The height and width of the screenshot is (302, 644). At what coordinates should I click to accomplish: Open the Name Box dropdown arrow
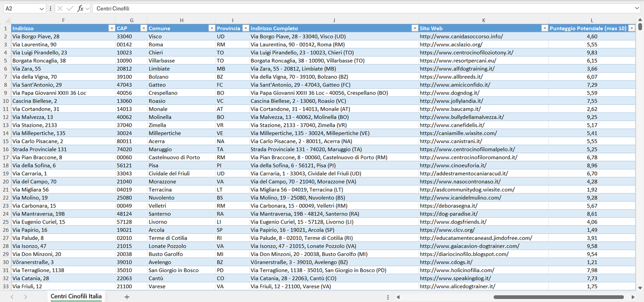41,8
